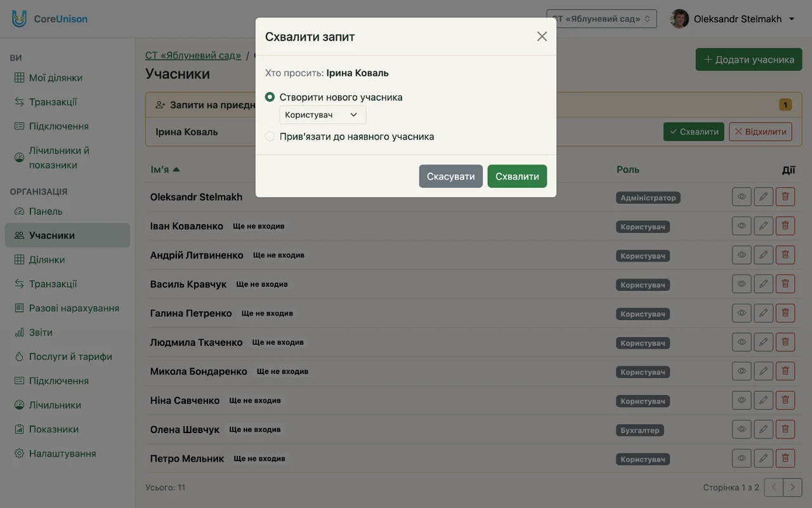
Task: Click Схвалити button in request row
Action: (x=694, y=132)
